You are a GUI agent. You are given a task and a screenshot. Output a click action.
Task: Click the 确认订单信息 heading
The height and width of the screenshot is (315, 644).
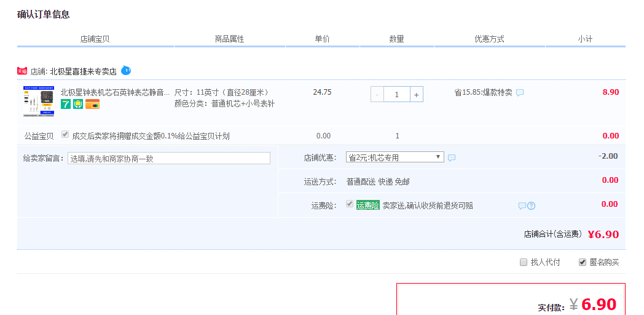44,14
